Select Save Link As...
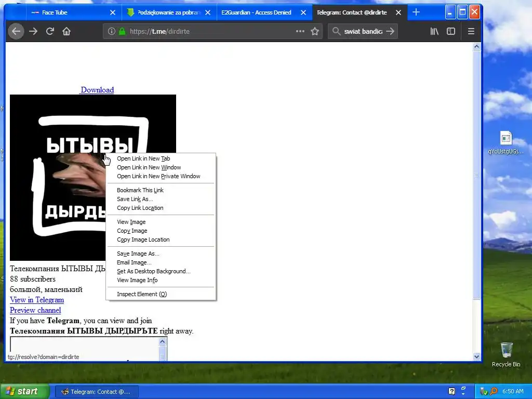The width and height of the screenshot is (532, 399). (161, 199)
